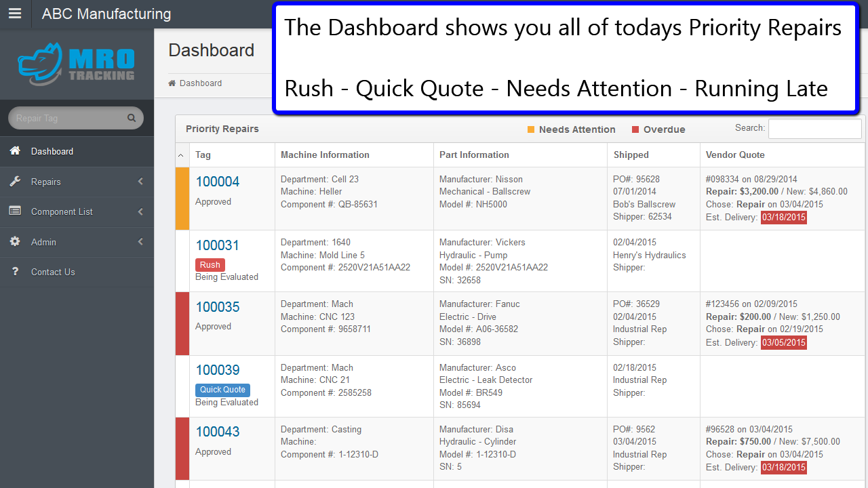The width and height of the screenshot is (868, 488).
Task: Click the gear icon next to Admin
Action: coord(14,242)
